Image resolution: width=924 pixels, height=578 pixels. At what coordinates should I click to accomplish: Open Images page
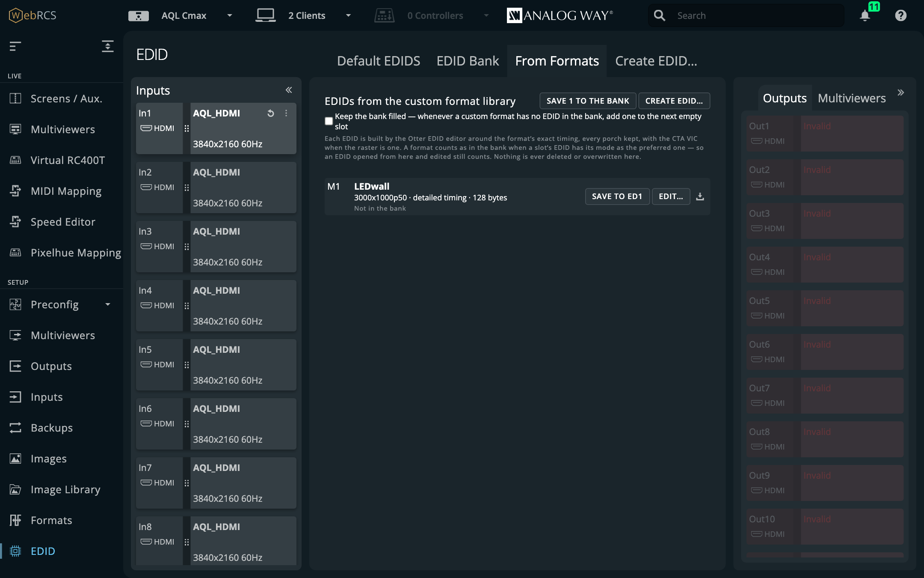pos(62,459)
